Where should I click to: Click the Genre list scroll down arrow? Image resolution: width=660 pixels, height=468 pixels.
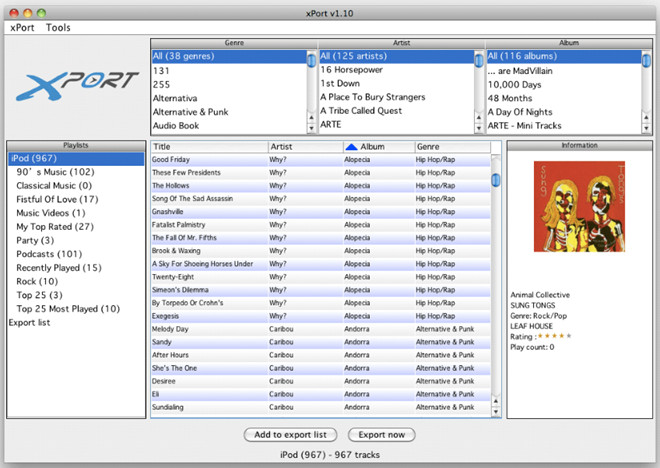311,128
